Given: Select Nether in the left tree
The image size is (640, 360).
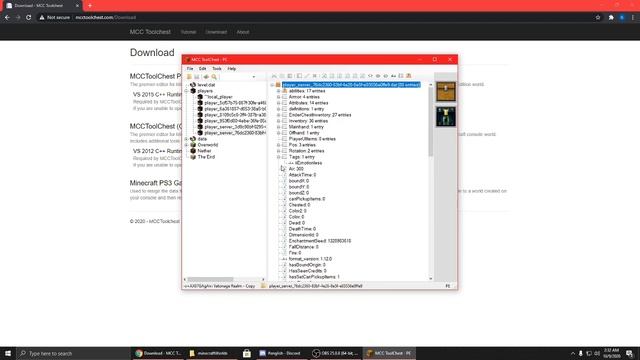Looking at the screenshot, I should [x=204, y=151].
